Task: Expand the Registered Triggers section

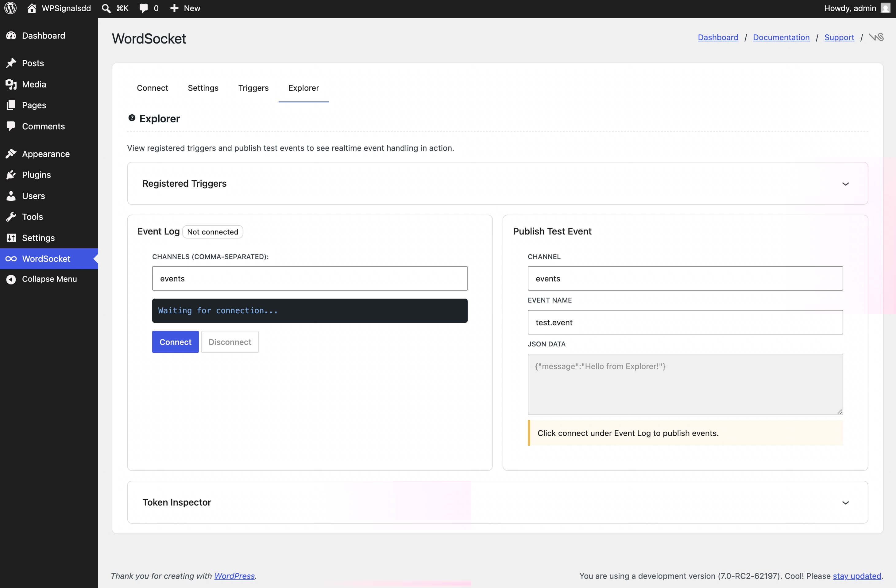Action: point(846,184)
